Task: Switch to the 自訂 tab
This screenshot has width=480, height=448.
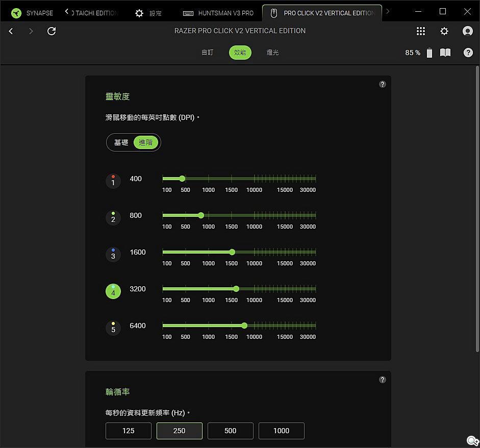Action: (x=207, y=53)
